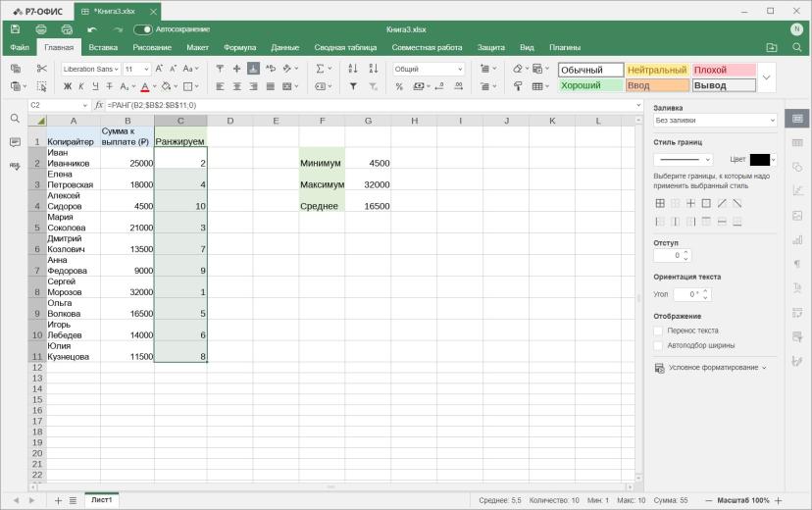Click the filter funnel icon

point(353,86)
